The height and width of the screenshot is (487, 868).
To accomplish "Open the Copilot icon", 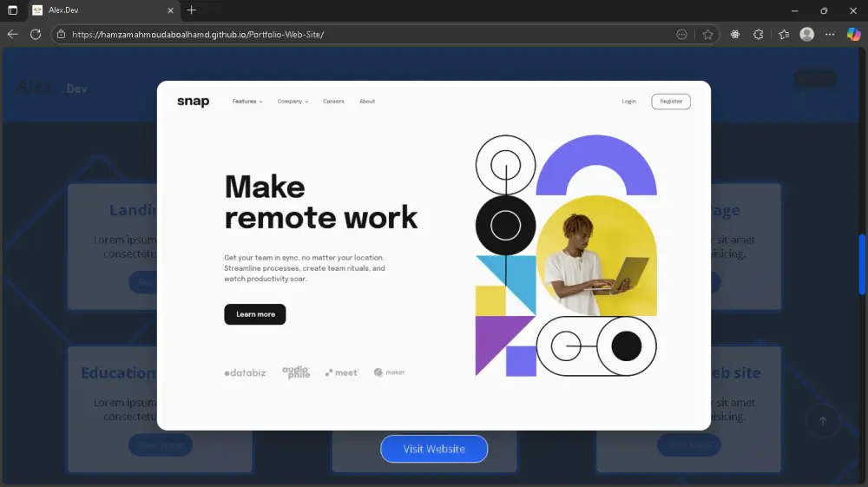I will (x=853, y=35).
